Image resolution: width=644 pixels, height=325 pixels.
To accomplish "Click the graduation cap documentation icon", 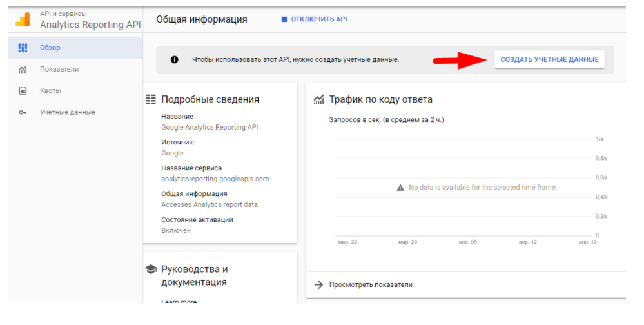I will click(x=151, y=269).
